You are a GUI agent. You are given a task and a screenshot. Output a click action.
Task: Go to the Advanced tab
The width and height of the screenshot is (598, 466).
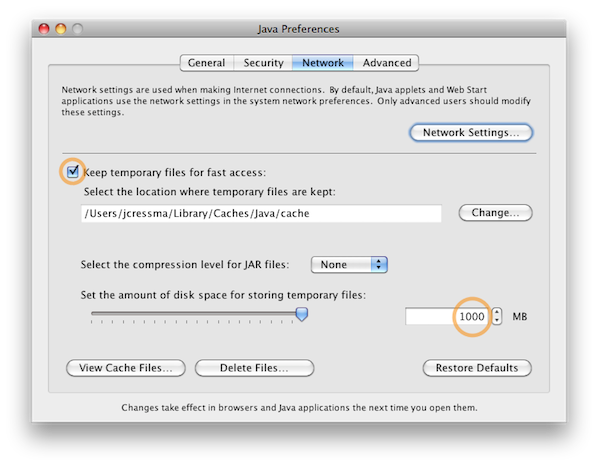click(x=386, y=63)
